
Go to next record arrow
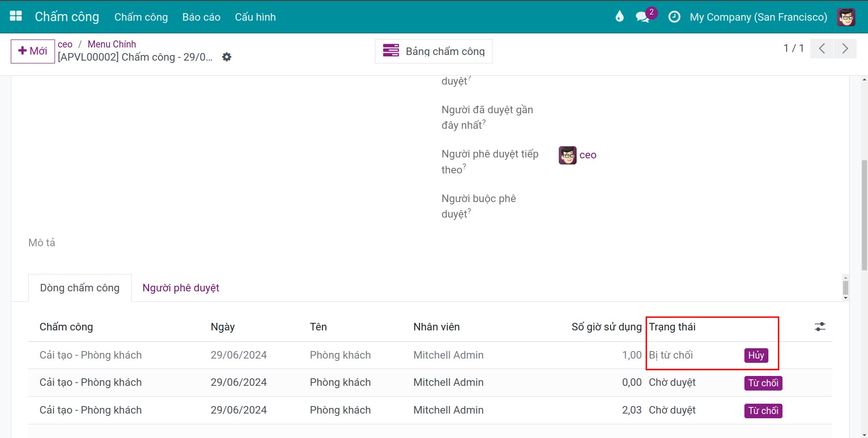coord(845,48)
